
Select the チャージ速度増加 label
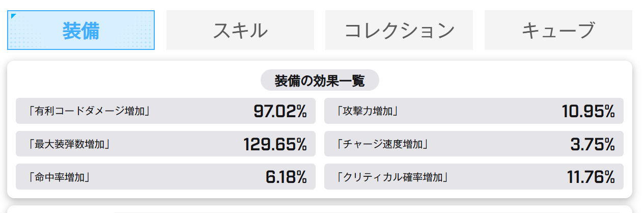tap(382, 144)
